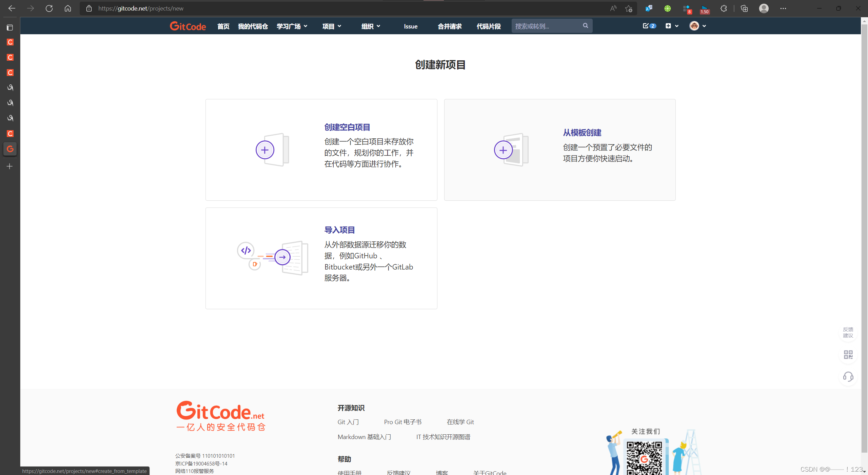Select the GitCode tab icon in the sidebar
Viewport: 868px width, 475px height.
10,149
